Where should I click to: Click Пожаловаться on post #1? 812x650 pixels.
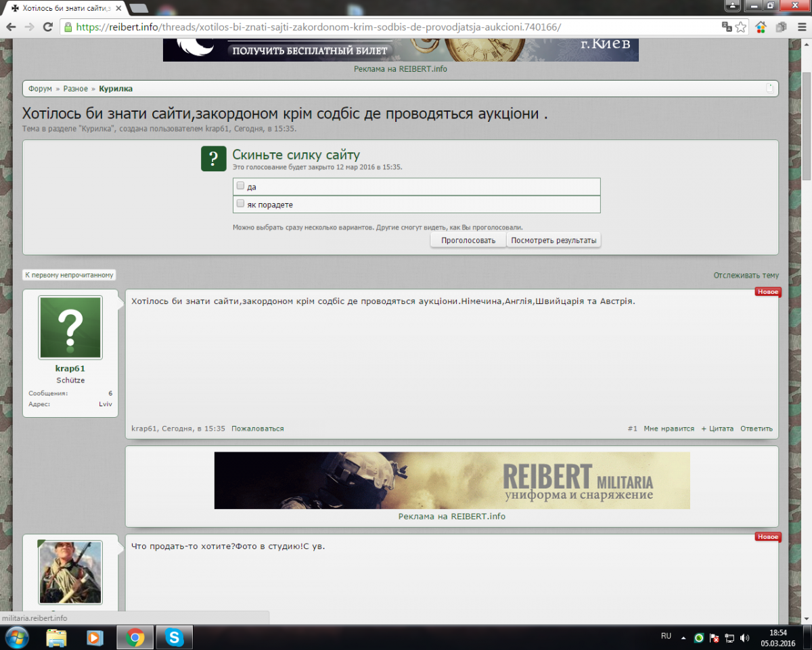[258, 429]
